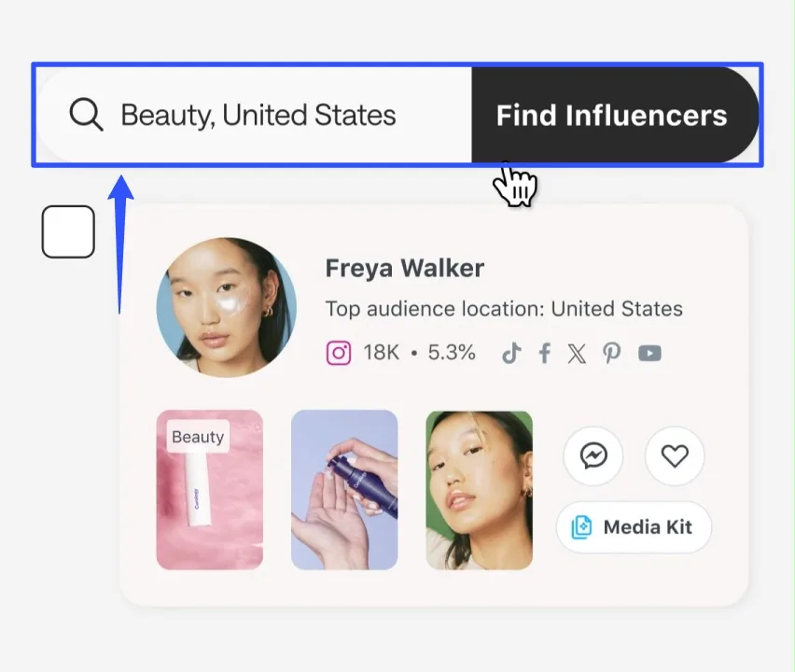Open the Pinterest social icon
Viewport: 795px width, 672px height.
611,353
